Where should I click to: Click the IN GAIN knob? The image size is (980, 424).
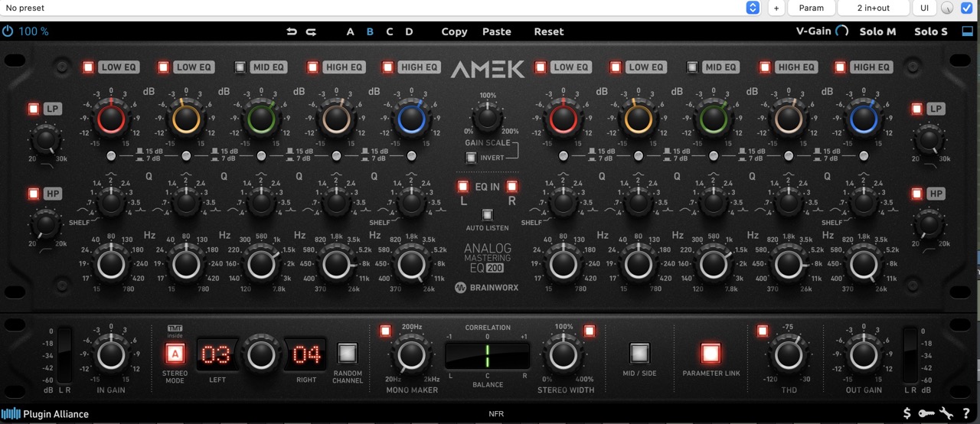click(111, 355)
